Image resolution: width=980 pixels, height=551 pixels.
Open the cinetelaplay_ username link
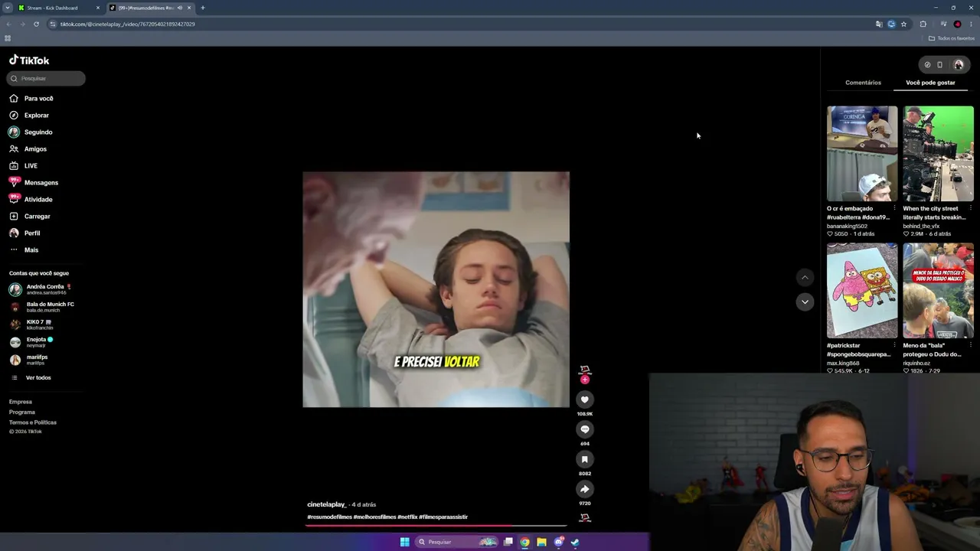coord(327,504)
